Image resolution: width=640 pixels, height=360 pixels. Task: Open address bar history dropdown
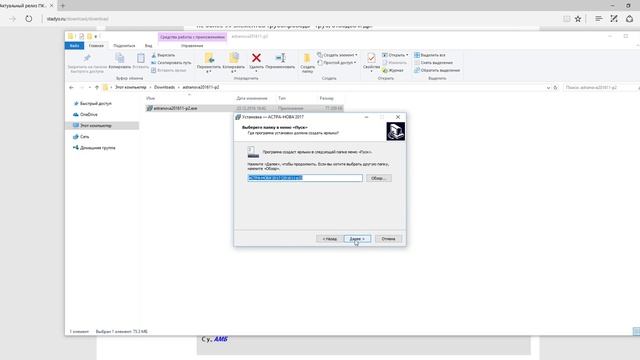(x=548, y=88)
